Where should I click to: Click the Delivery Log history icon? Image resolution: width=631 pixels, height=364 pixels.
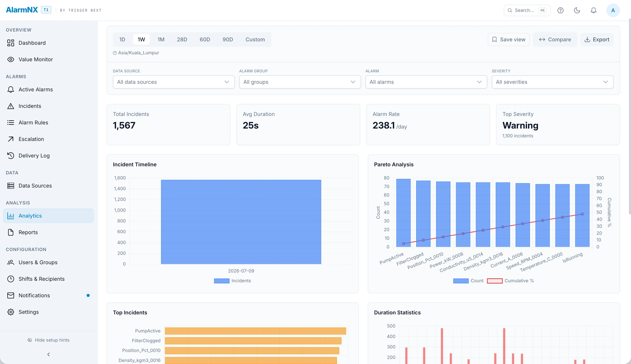[11, 155]
